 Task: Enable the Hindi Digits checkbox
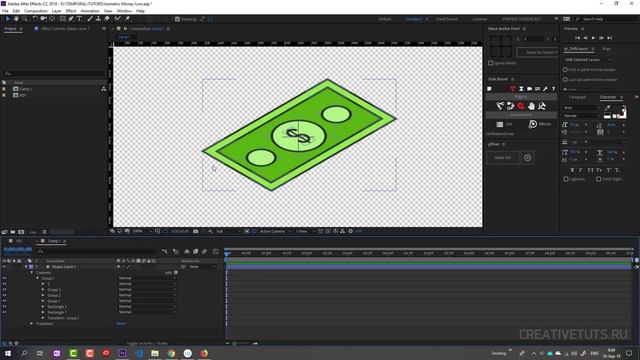coord(598,179)
